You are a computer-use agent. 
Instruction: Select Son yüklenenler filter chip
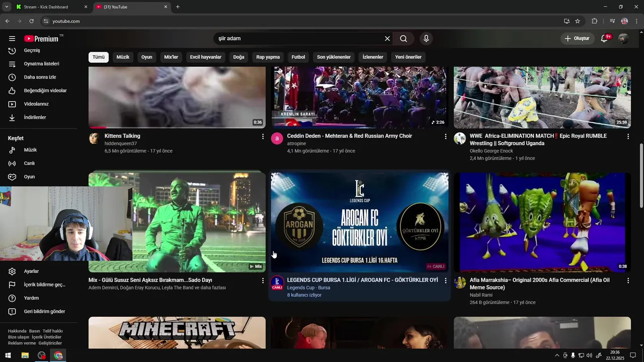click(x=334, y=57)
